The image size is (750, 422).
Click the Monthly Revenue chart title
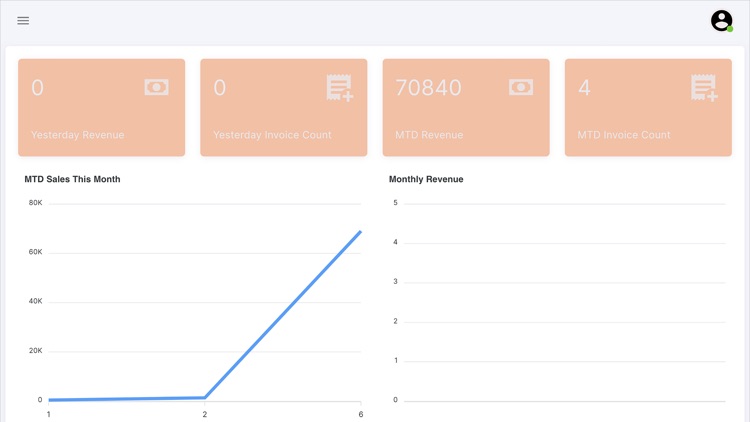click(x=426, y=179)
